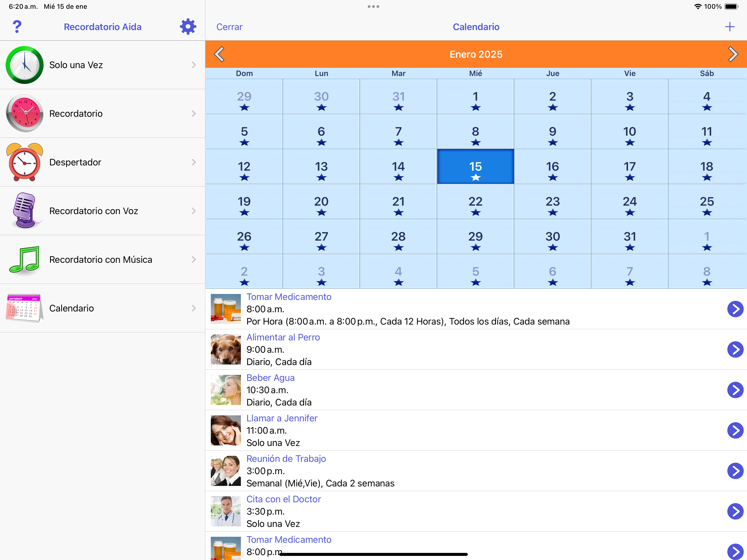The image size is (747, 560).
Task: Expand the Solo una Vez chevron
Action: click(194, 65)
